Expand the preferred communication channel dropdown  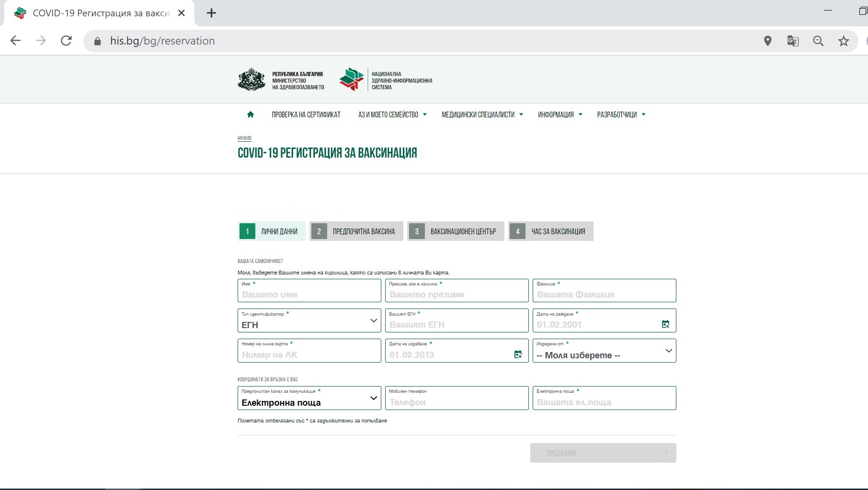coord(309,398)
